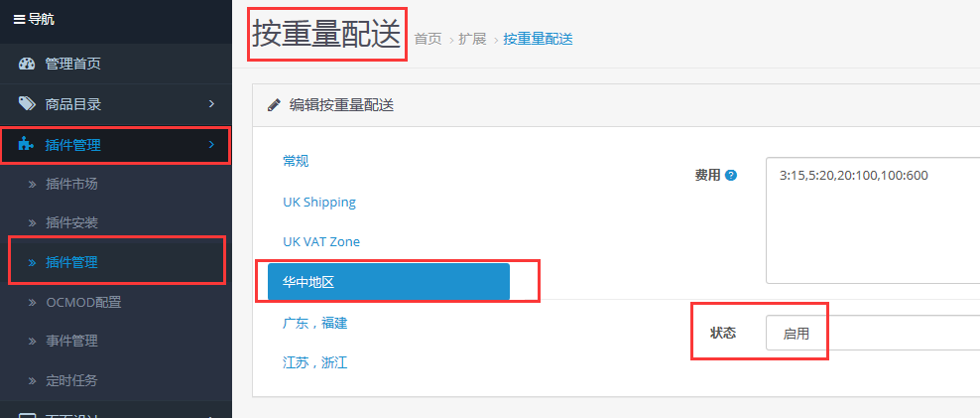Go to 首页 breadcrumb link

point(428,39)
